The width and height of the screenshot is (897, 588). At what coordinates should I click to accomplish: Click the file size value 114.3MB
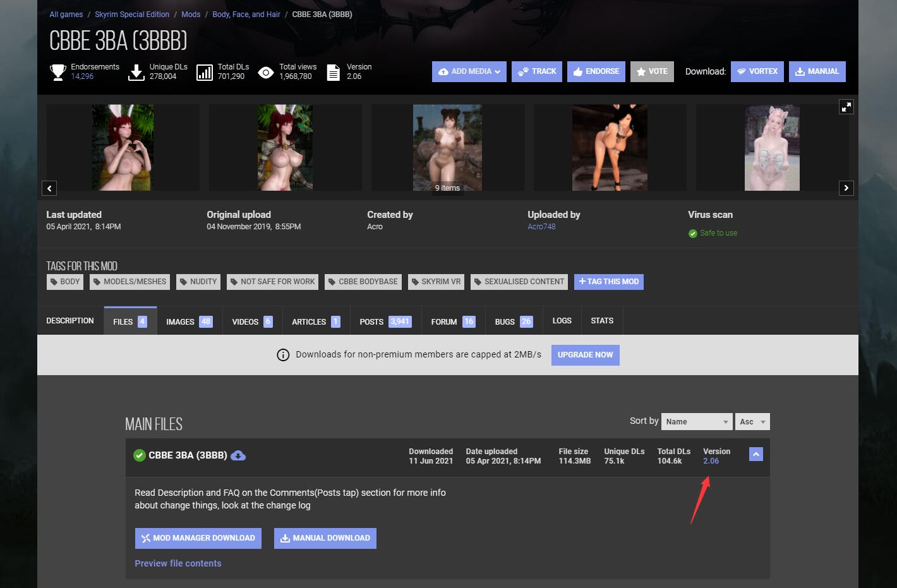click(x=575, y=461)
